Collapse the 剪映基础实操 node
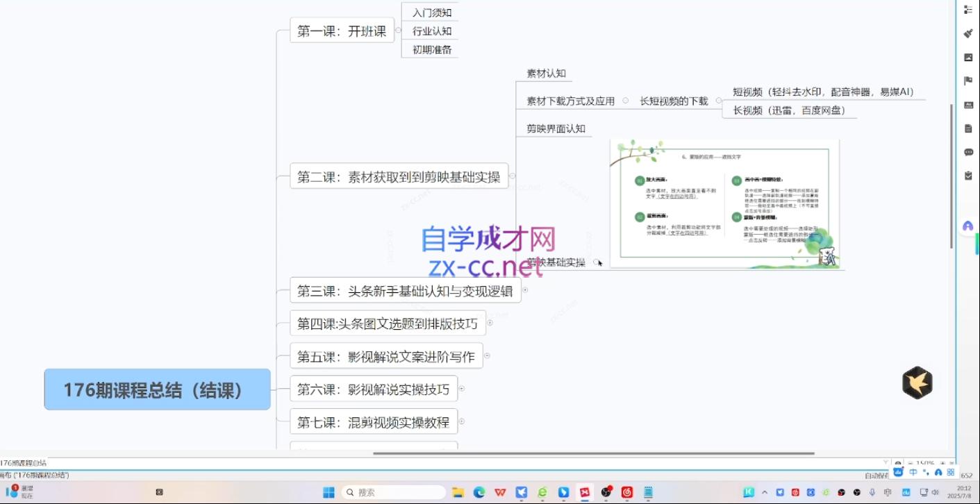This screenshot has height=504, width=980. coord(595,262)
